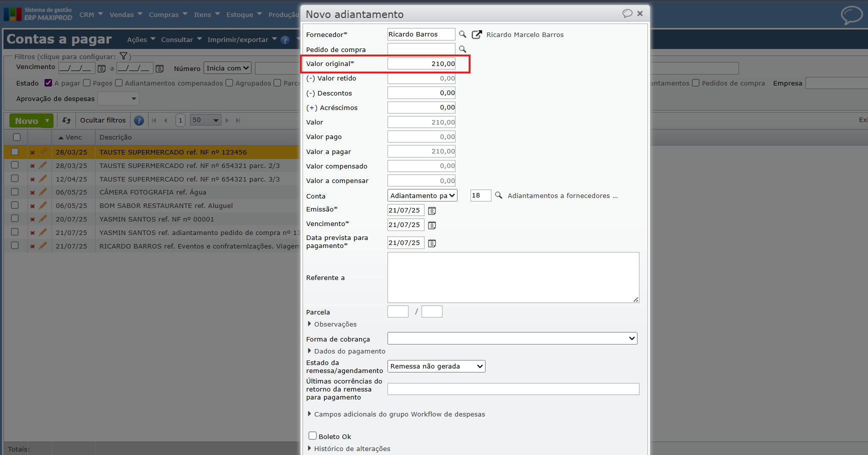The image size is (868, 455).
Task: Select the YASMIN SANTOS adiantamento pedido row checkbox
Action: (x=15, y=232)
